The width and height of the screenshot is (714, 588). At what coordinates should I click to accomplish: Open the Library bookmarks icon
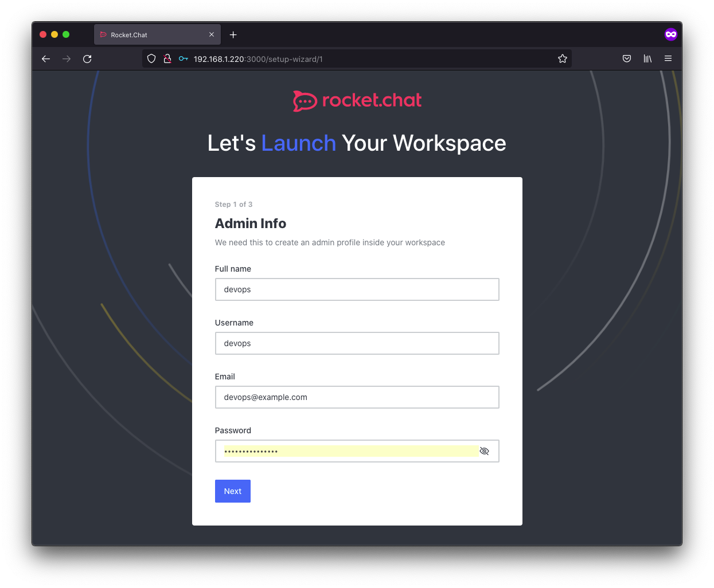pos(647,58)
